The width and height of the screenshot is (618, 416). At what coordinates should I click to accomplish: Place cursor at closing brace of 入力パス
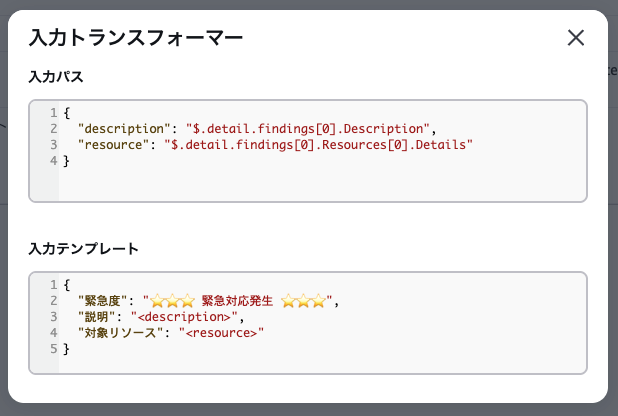pyautogui.click(x=67, y=161)
